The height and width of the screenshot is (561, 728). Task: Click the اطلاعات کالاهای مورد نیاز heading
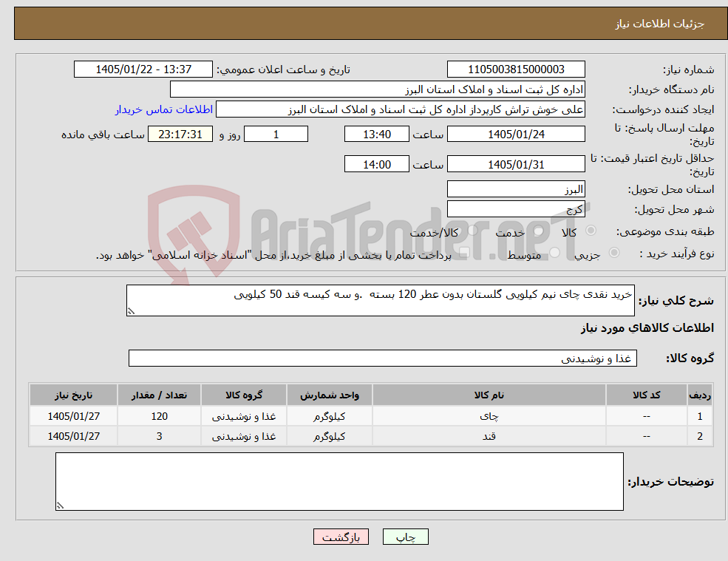(x=647, y=328)
